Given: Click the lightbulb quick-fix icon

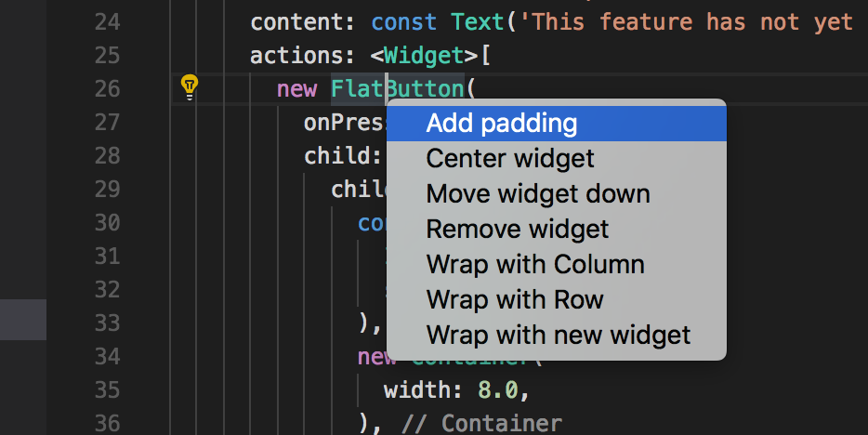Looking at the screenshot, I should coord(190,87).
